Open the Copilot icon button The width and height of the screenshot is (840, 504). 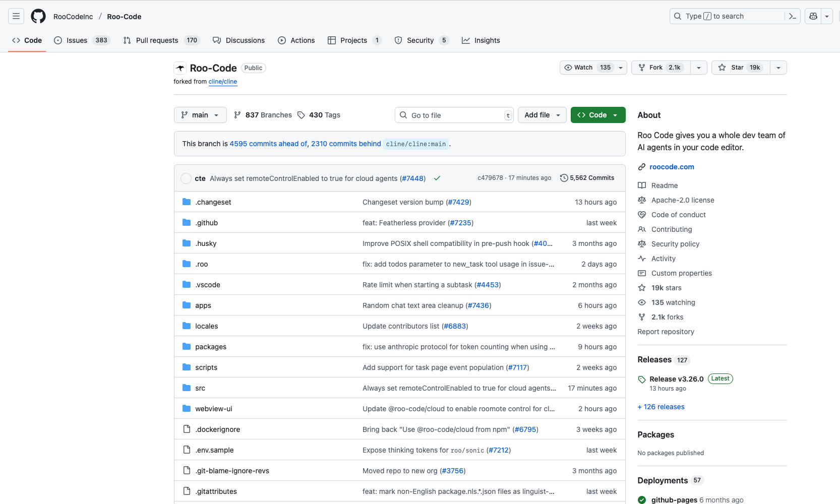coord(813,16)
